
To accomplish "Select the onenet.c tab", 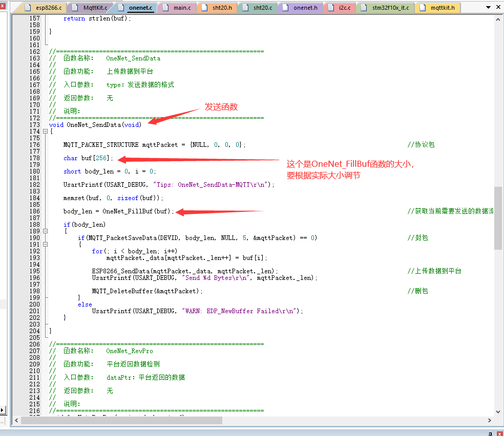I will (x=140, y=7).
